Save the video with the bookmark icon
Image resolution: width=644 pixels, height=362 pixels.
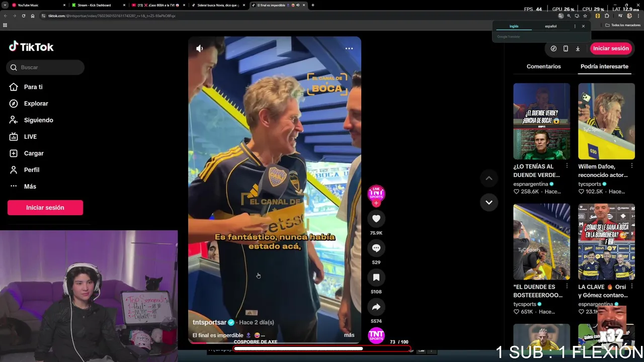(x=376, y=277)
